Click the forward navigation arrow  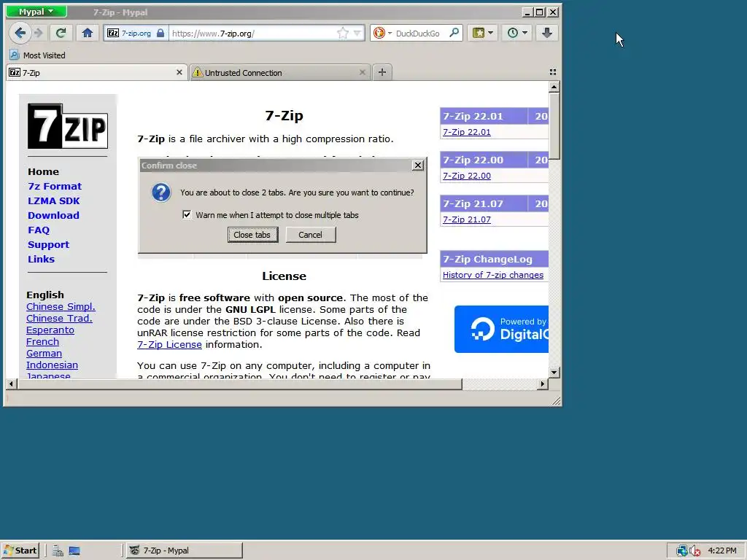(39, 33)
